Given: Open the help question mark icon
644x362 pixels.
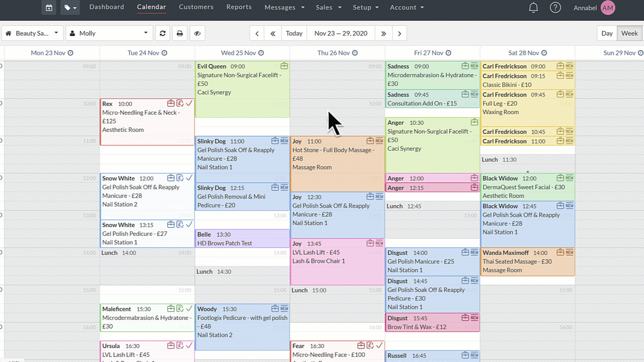Looking at the screenshot, I should pyautogui.click(x=555, y=8).
